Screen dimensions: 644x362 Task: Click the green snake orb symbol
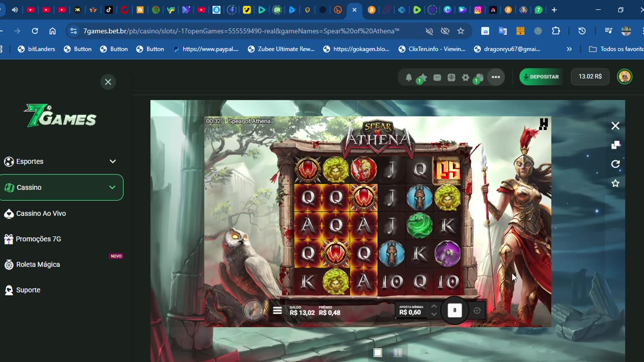tap(419, 225)
